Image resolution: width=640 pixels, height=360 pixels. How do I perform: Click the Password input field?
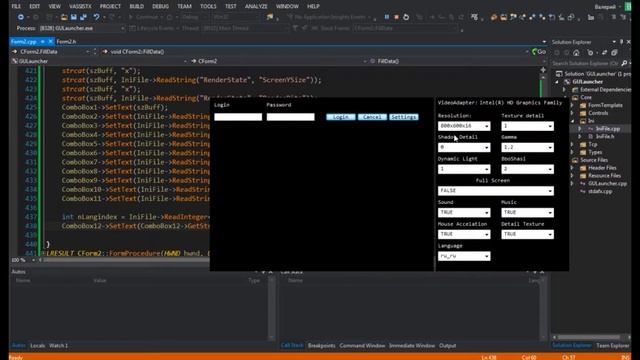click(x=291, y=117)
